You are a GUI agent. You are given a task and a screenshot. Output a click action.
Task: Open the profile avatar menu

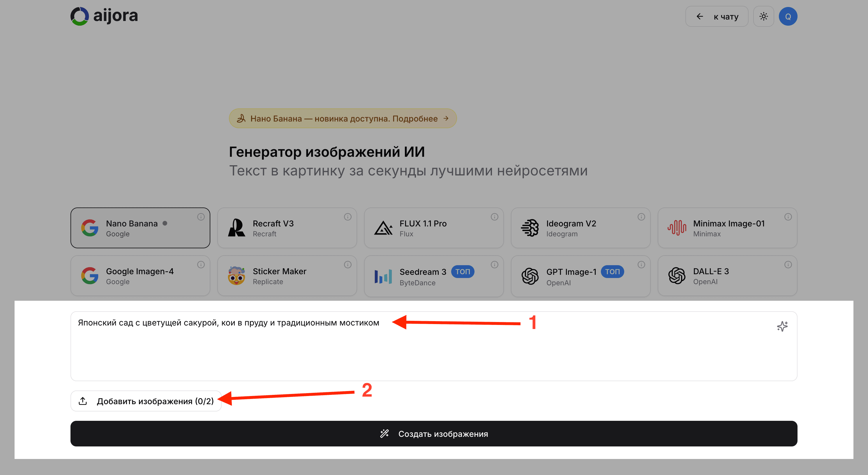[x=788, y=16]
